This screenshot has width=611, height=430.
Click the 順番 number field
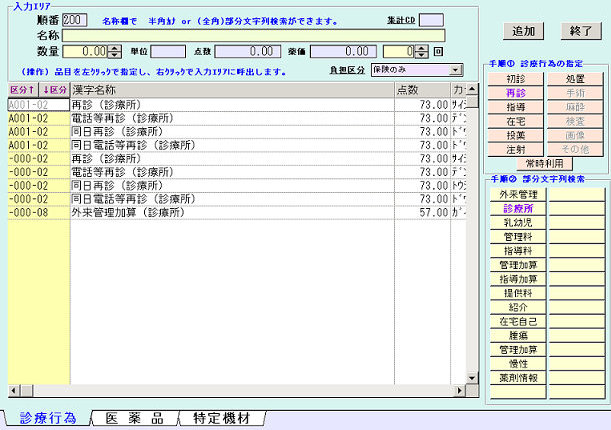(74, 19)
